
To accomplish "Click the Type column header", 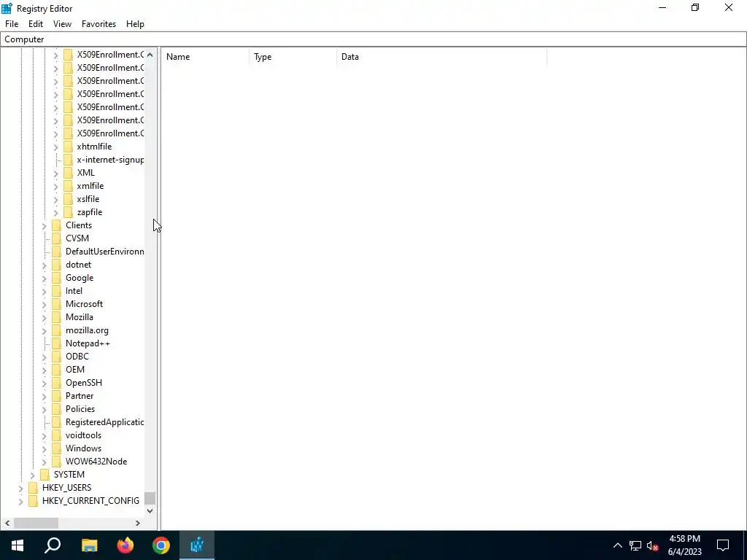I will tap(293, 57).
